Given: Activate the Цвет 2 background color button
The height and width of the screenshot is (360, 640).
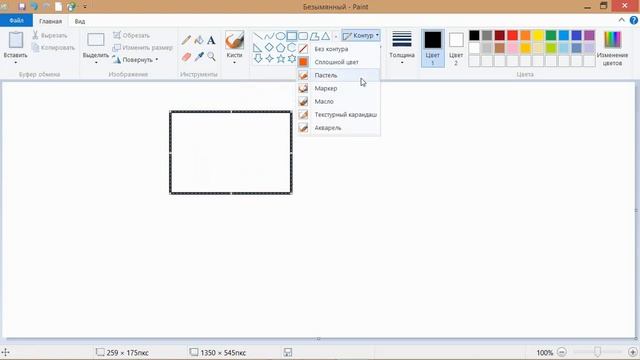Looking at the screenshot, I should pos(456,49).
